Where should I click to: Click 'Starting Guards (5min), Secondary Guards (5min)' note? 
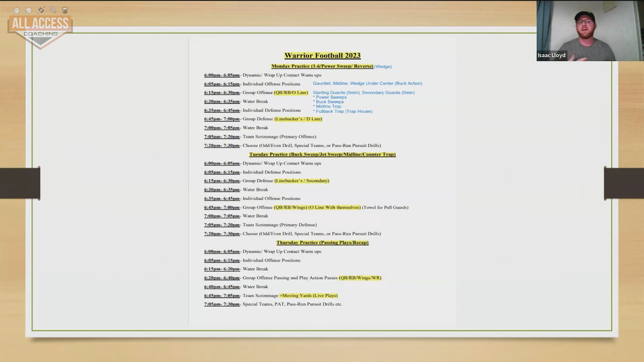364,93
